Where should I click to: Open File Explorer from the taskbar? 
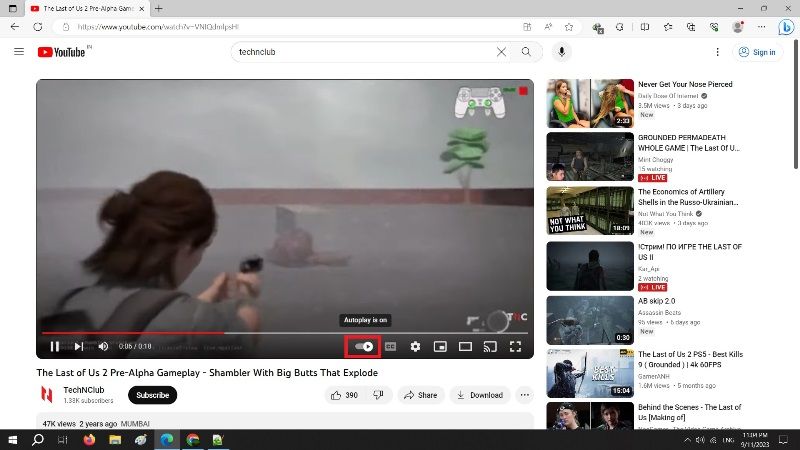pos(115,440)
